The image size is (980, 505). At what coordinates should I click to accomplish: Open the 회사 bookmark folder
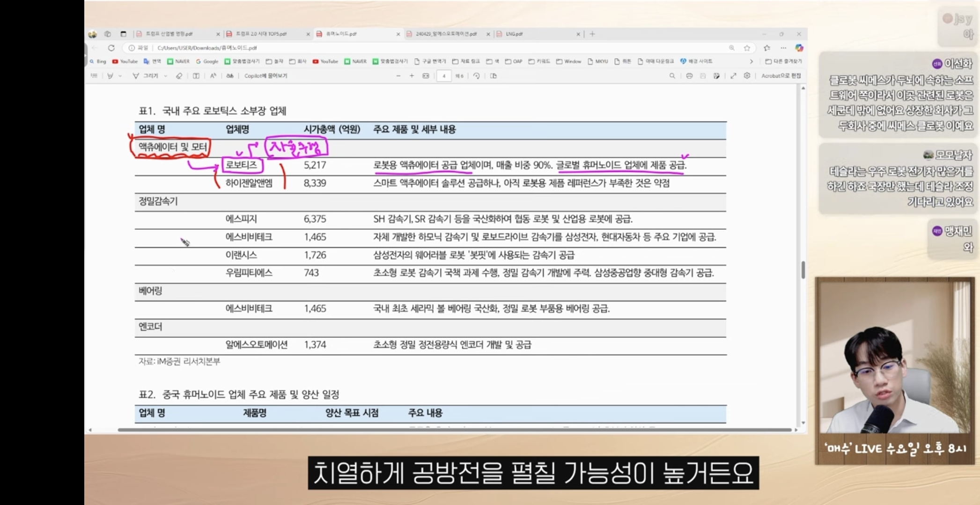pos(298,61)
